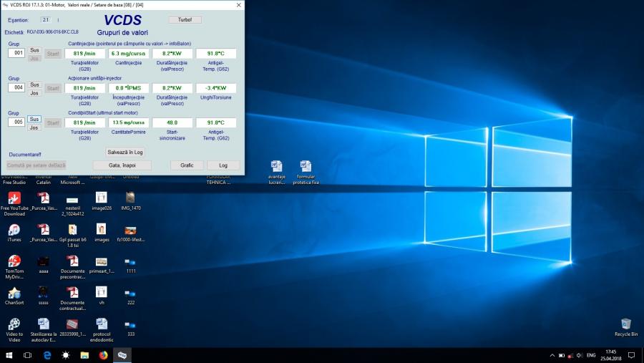Open the ChanSort desktop icon
Screen dimensions: 644x363
click(14, 292)
